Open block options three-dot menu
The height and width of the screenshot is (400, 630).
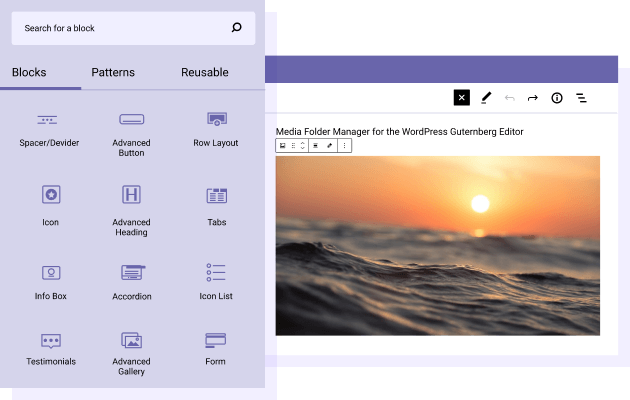[344, 145]
